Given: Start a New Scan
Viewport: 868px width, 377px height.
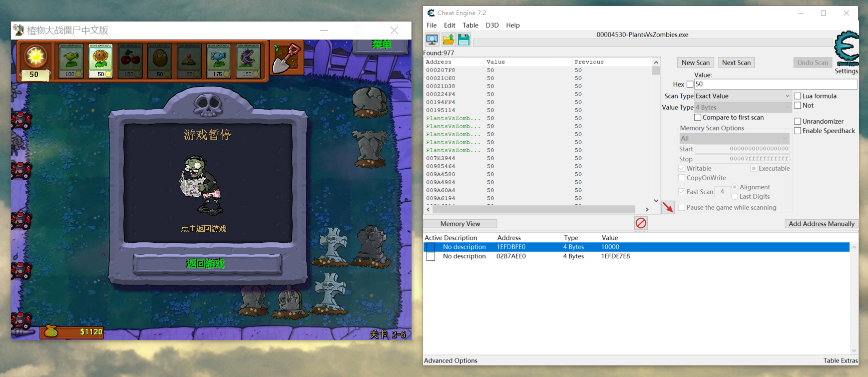Looking at the screenshot, I should point(696,63).
